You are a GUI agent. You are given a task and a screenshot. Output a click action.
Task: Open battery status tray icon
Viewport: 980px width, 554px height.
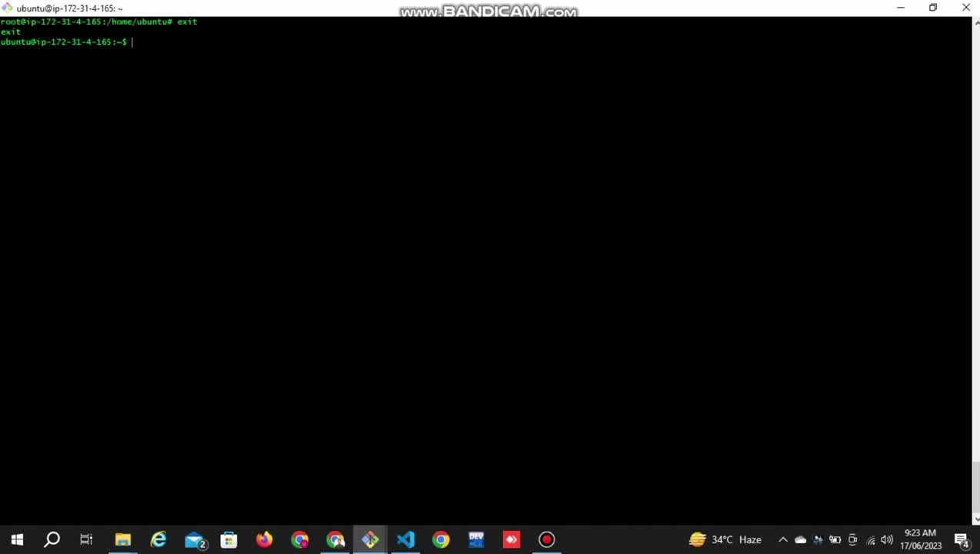pos(835,539)
